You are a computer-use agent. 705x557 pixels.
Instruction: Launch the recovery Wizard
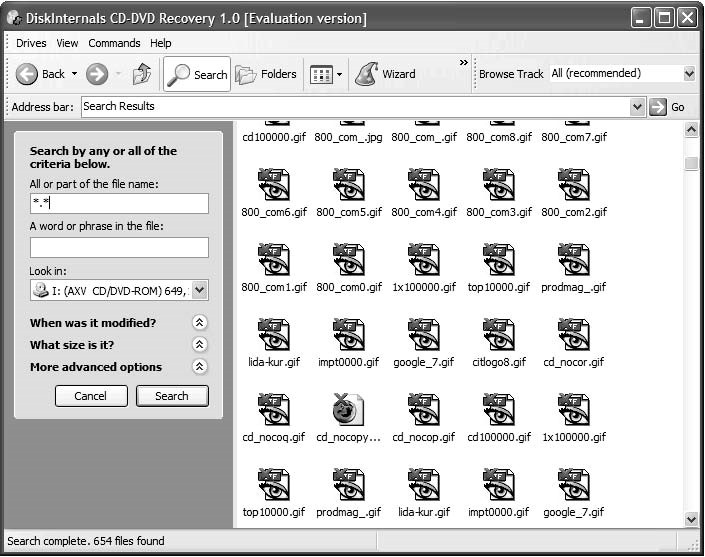tap(385, 74)
